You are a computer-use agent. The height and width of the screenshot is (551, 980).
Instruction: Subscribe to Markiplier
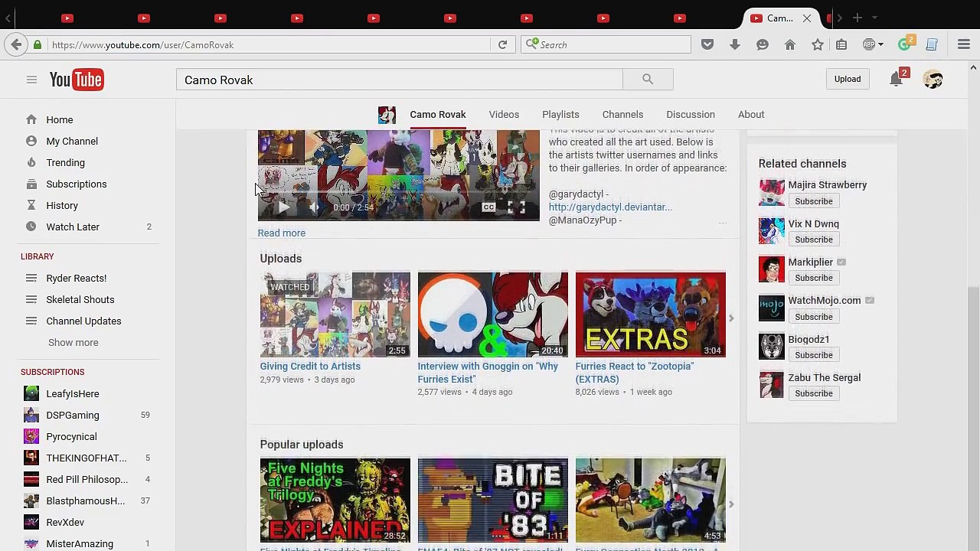point(813,278)
